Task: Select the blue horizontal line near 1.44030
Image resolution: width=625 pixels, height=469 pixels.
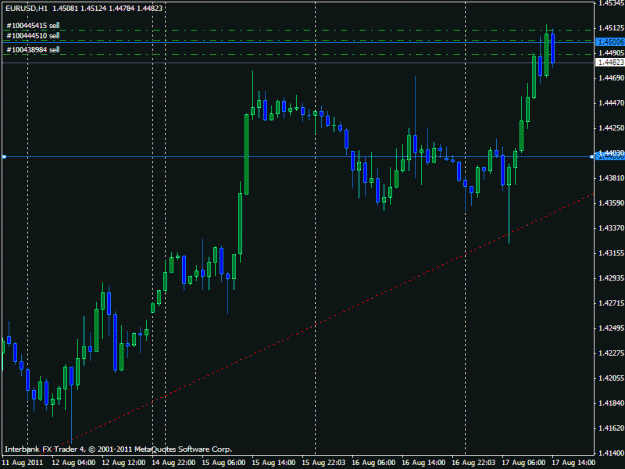Action: pos(297,157)
